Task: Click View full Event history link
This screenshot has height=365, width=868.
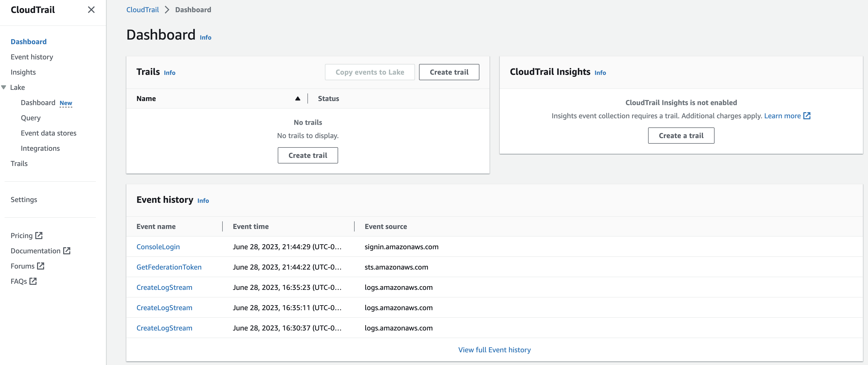Action: 494,350
